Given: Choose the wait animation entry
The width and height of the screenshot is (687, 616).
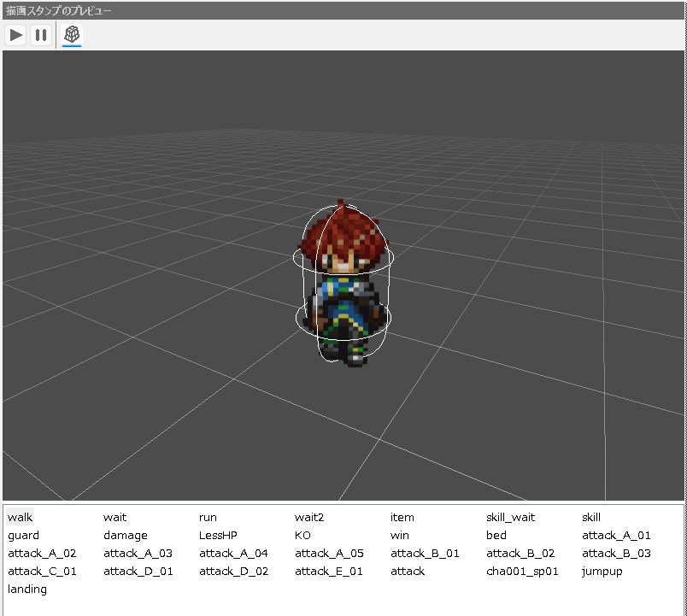Looking at the screenshot, I should pos(114,517).
